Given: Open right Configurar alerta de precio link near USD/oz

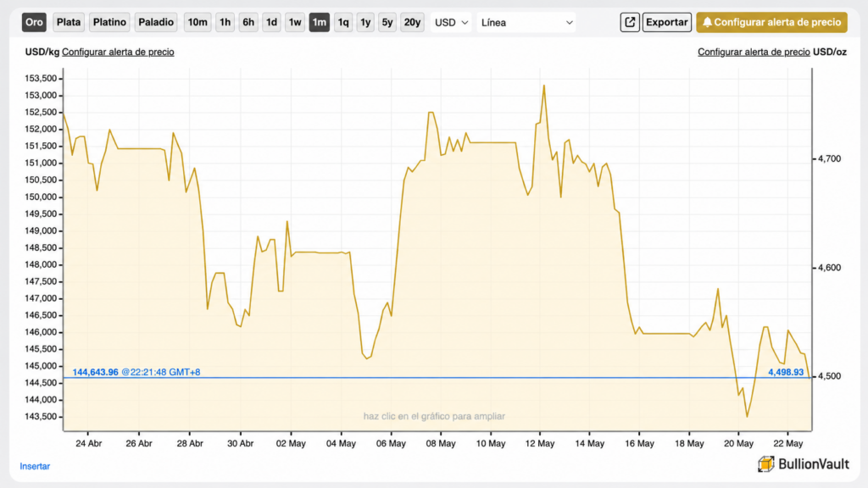Looking at the screenshot, I should point(754,52).
